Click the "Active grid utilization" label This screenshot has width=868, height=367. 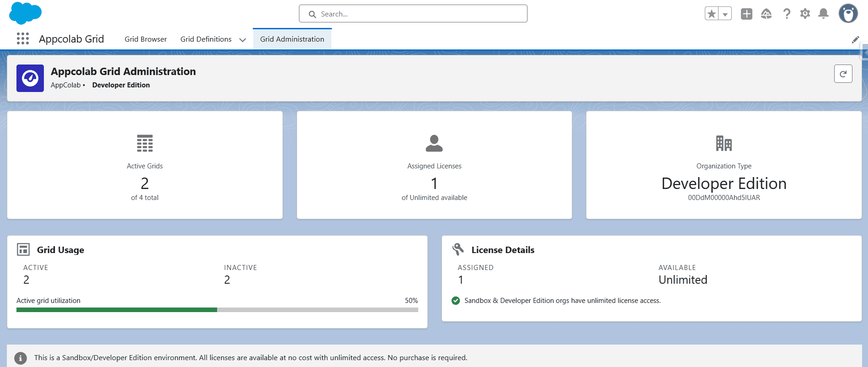(48, 301)
